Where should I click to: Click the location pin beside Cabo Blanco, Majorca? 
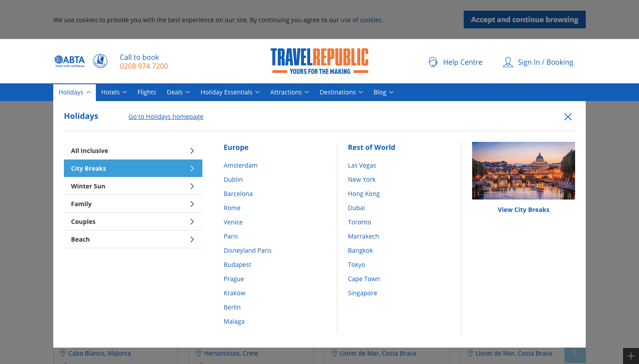63,353
